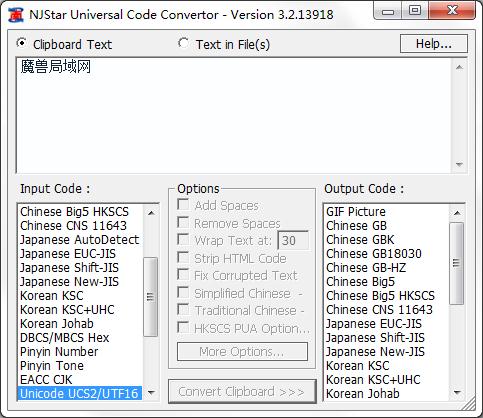Viewport: 483px width, 418px height.
Task: Click Output Code list scroll down arrow
Action: click(457, 392)
